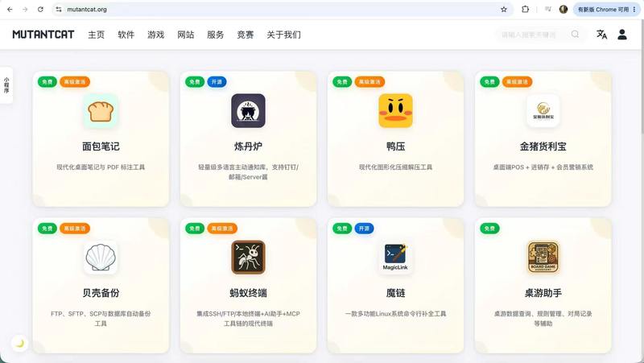Click orange badge on 鸭压 card
Viewport: 644px width, 363px height.
click(369, 82)
